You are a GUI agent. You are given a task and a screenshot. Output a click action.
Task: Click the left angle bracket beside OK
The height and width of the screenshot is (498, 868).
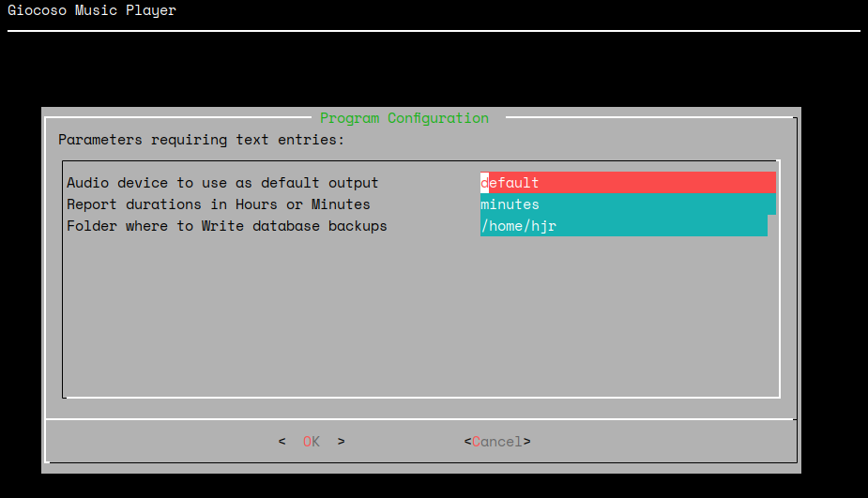tap(282, 442)
